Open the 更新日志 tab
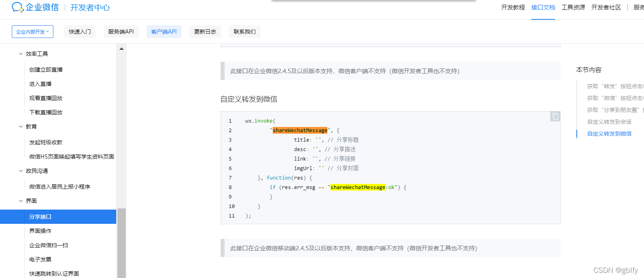Image resolution: width=644 pixels, height=278 pixels. point(205,32)
